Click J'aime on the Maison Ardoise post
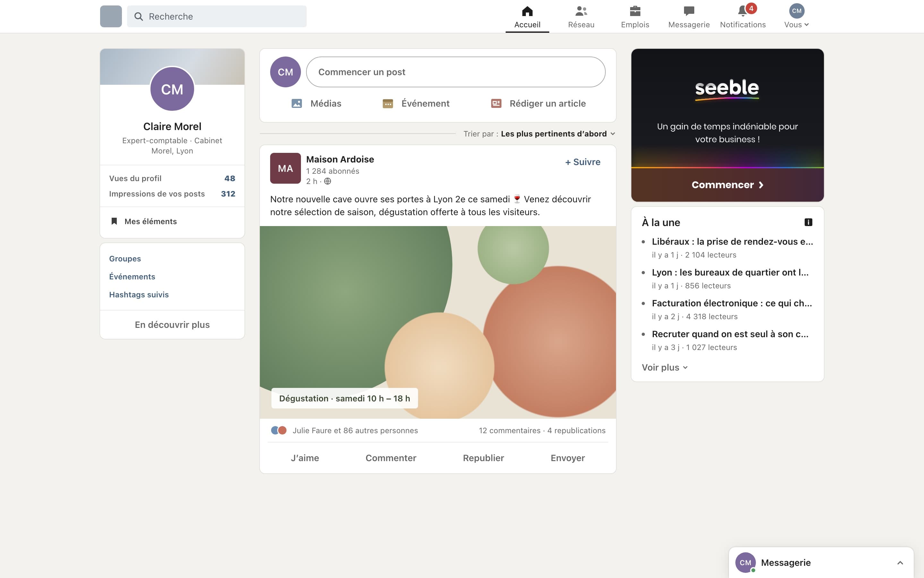This screenshot has width=924, height=578. (305, 458)
